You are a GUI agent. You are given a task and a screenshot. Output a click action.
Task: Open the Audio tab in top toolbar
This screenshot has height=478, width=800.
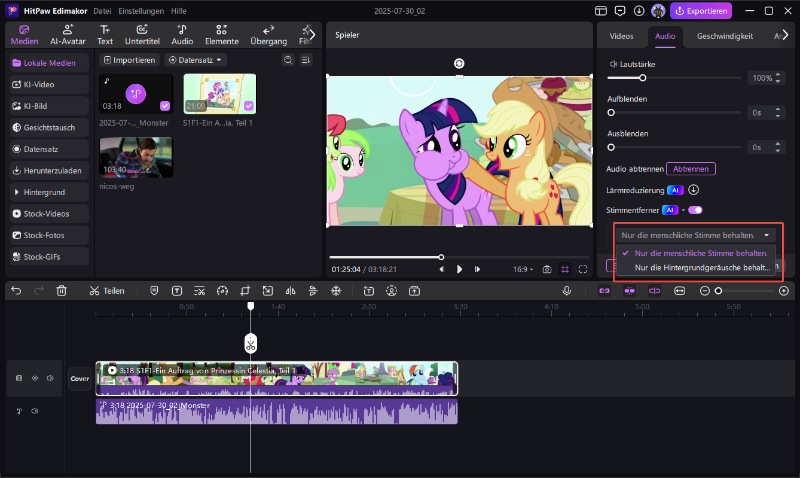tap(182, 35)
